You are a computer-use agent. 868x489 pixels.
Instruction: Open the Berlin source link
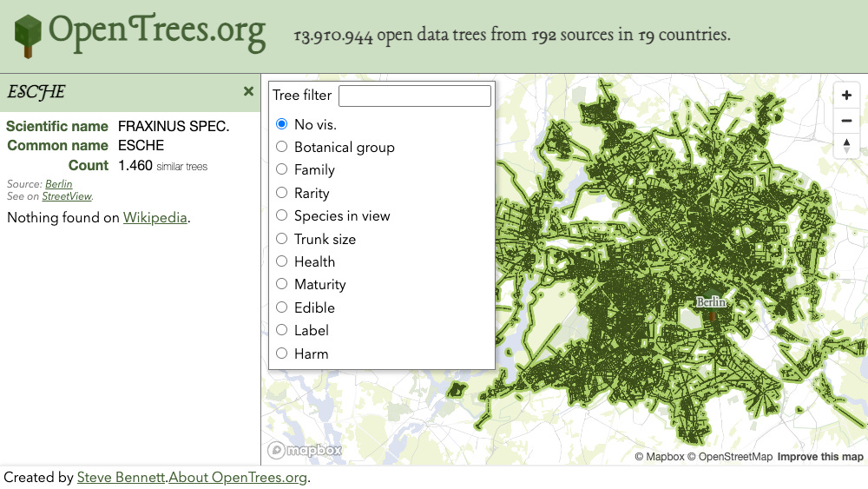pyautogui.click(x=59, y=184)
